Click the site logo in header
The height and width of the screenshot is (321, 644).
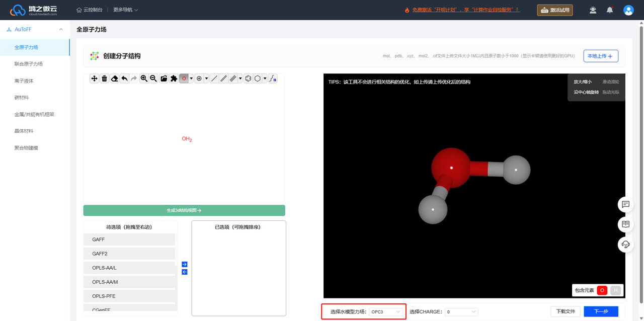(33, 10)
